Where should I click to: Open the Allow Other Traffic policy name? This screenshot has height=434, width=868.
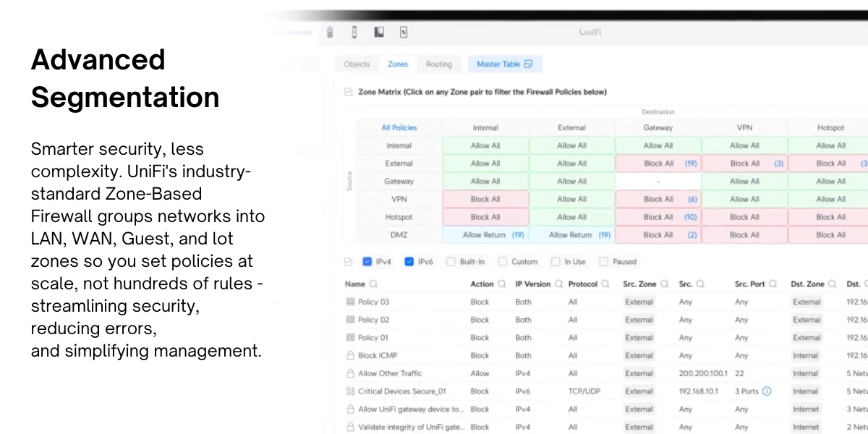390,374
